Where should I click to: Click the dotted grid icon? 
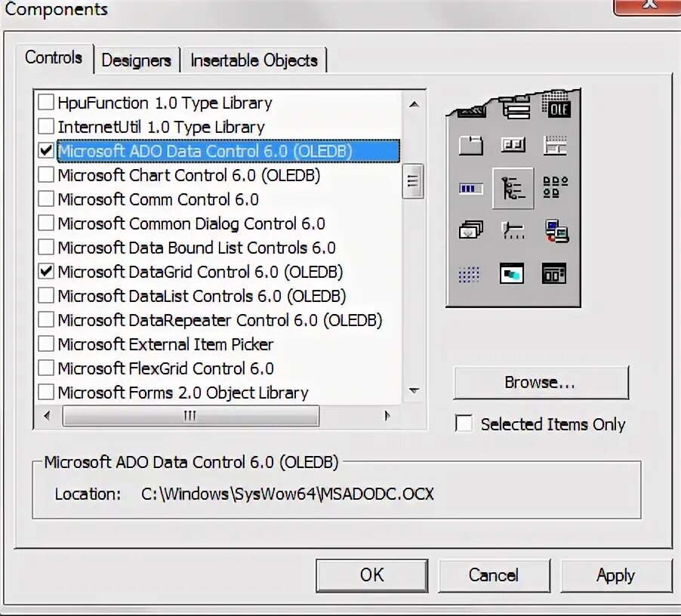(x=469, y=274)
